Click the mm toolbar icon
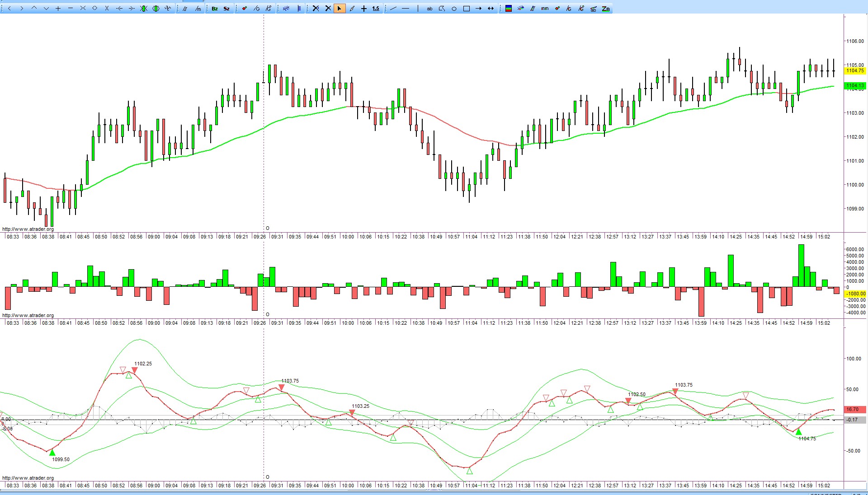The width and height of the screenshot is (868, 495). point(545,9)
